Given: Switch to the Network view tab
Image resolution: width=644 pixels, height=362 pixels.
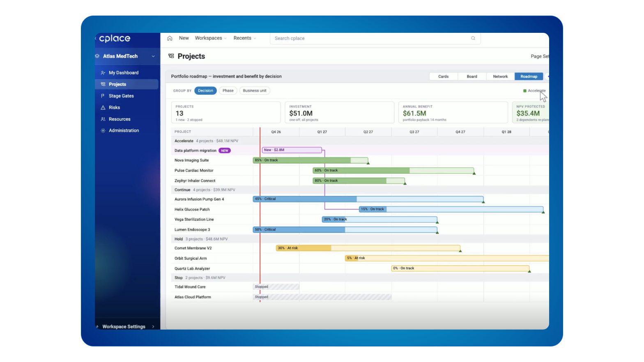Looking at the screenshot, I should point(500,76).
